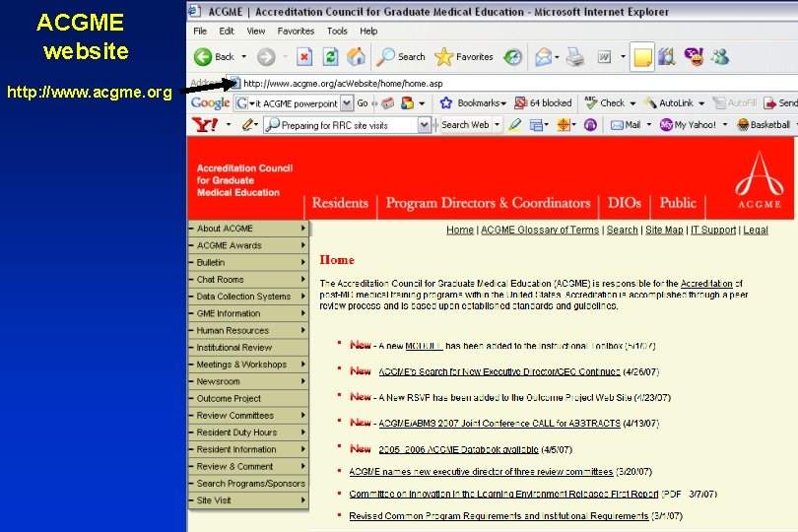Click the Research books icon

pos(666,56)
